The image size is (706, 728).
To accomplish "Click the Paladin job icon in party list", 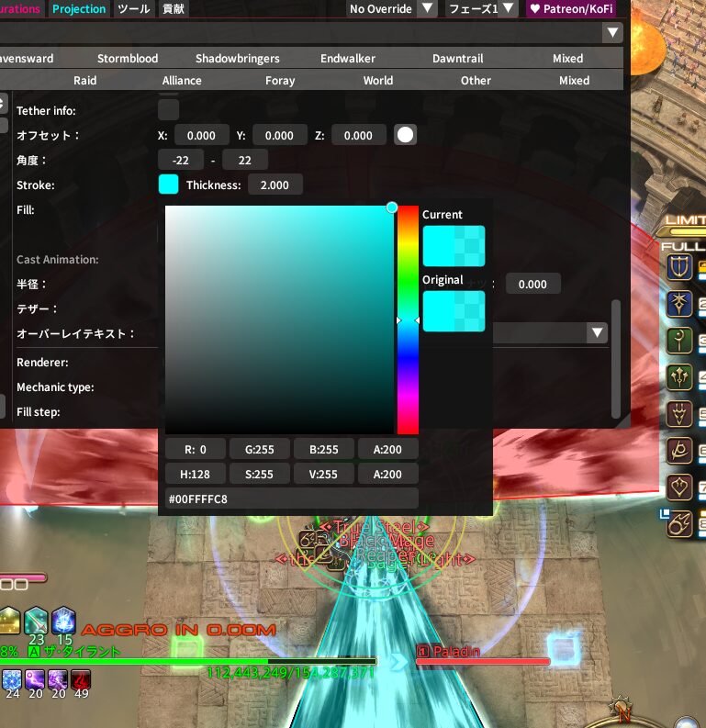I will pyautogui.click(x=679, y=267).
